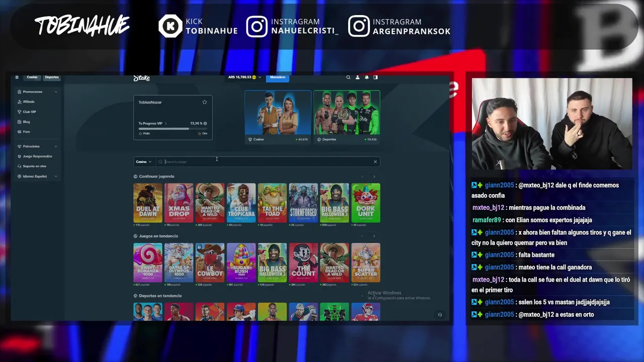This screenshot has height=362, width=644.
Task: Open the hamburger menu in Stake sidebar
Action: click(17, 77)
